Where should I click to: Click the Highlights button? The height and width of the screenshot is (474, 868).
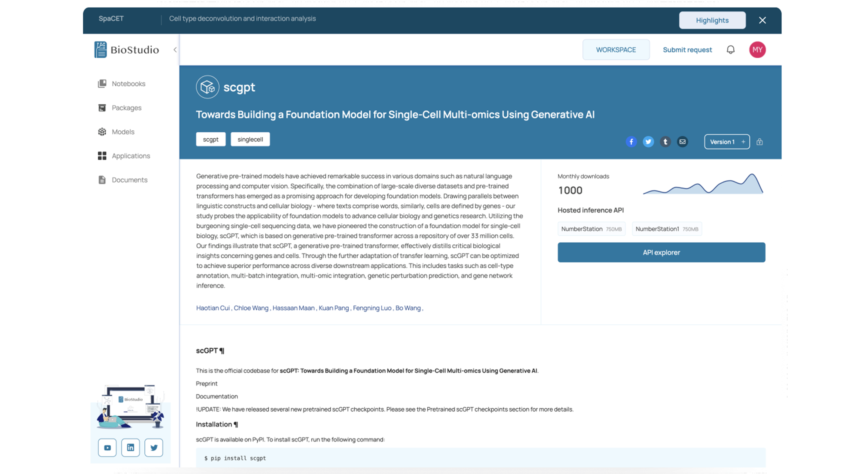coord(712,20)
